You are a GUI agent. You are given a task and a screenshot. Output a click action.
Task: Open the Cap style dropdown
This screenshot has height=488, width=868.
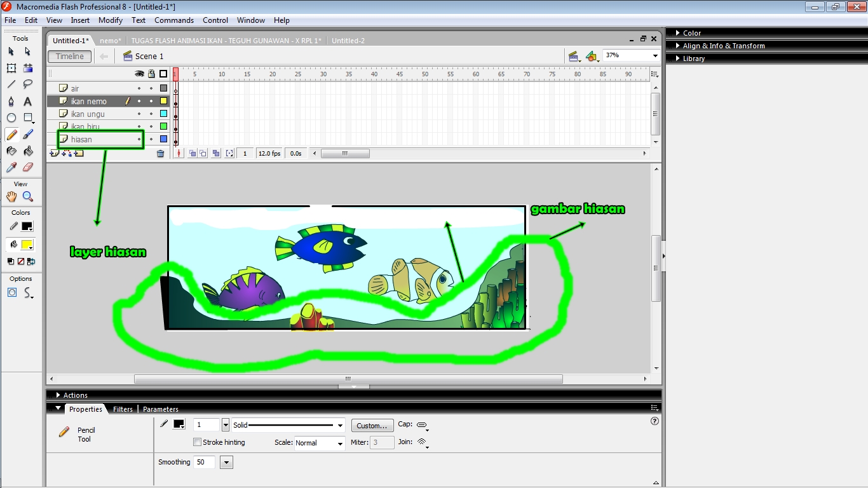pyautogui.click(x=423, y=425)
